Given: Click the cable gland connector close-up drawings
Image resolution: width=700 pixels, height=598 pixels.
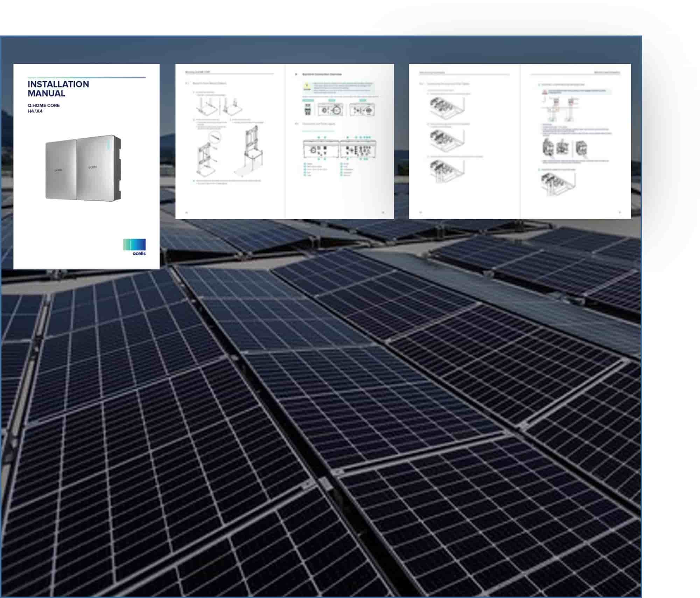Looking at the screenshot, I should (564, 148).
